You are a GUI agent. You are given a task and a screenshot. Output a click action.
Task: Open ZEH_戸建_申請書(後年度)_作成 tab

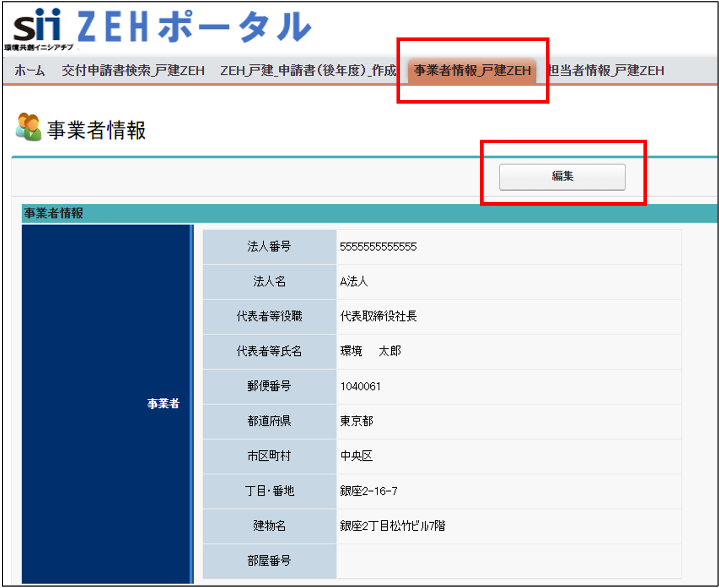pyautogui.click(x=308, y=70)
